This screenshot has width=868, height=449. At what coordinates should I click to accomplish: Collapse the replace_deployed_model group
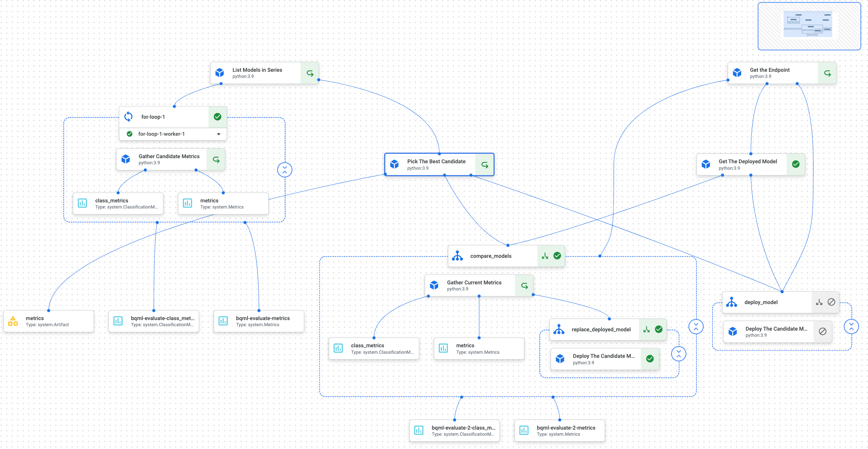(678, 354)
